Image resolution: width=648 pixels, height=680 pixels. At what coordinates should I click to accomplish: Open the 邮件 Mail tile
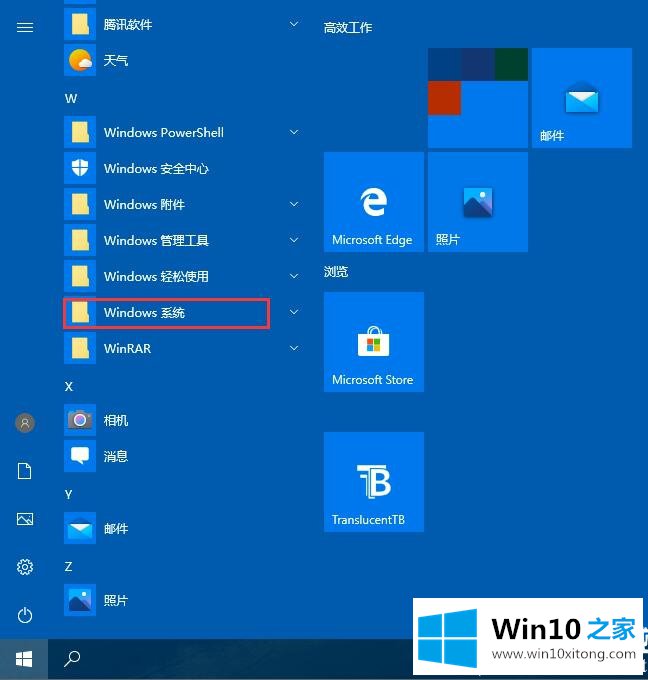[x=582, y=98]
